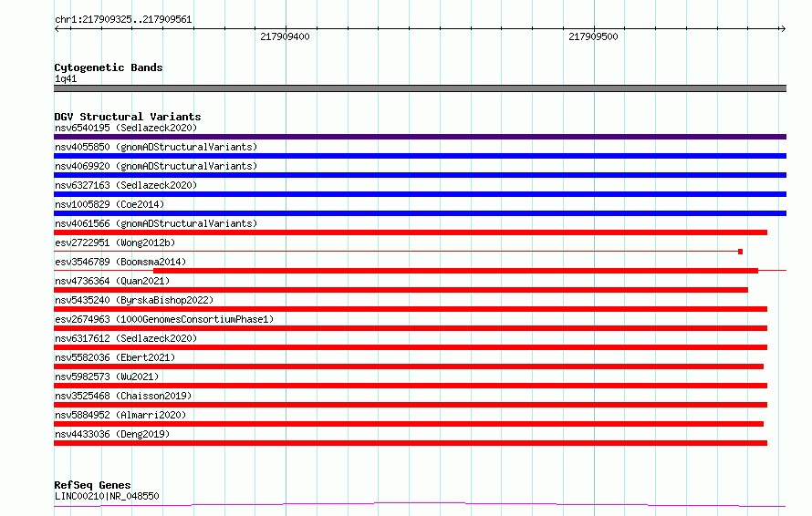Click the blue bar under nsv4069920
812x516 pixels.
point(420,175)
